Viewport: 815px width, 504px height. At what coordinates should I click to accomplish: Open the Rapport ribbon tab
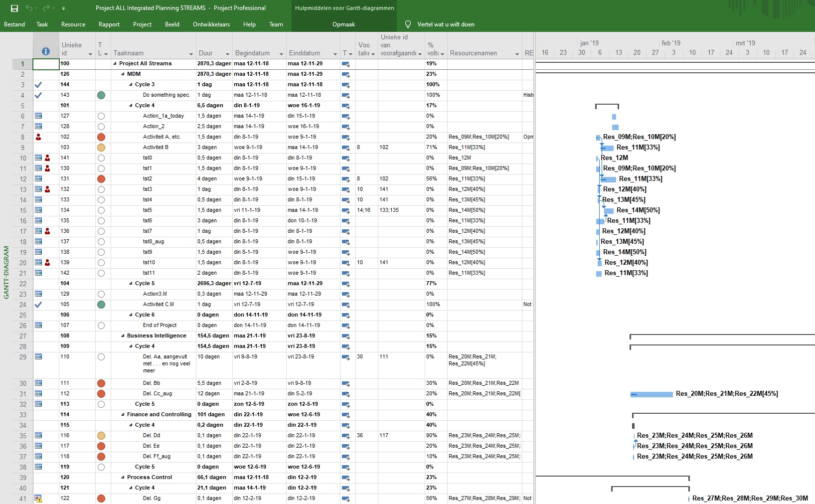[109, 24]
